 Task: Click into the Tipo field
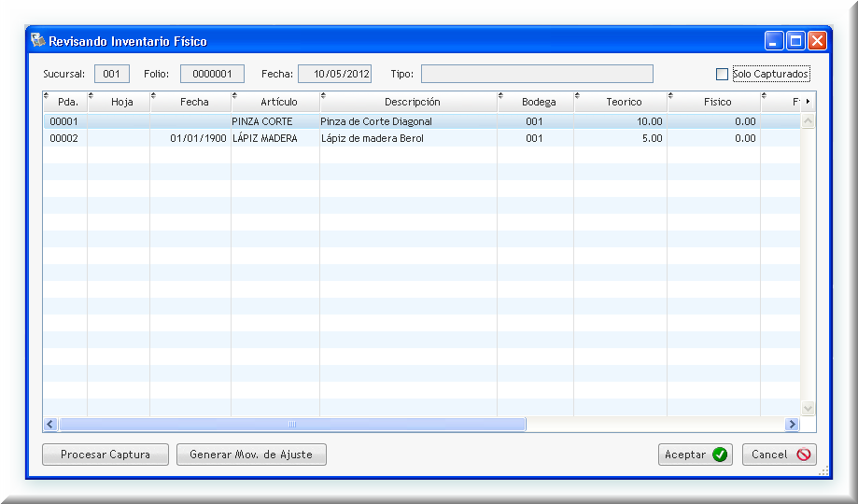tap(536, 74)
